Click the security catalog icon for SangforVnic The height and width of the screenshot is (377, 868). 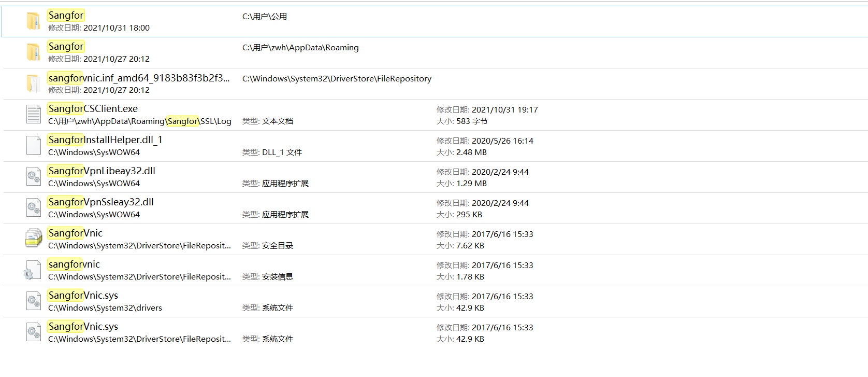(x=34, y=238)
